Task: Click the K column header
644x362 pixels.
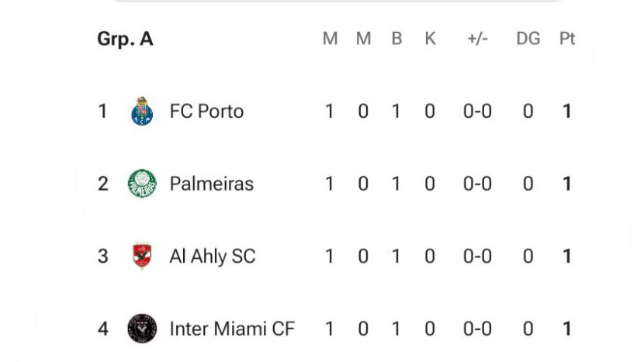Action: click(x=430, y=39)
